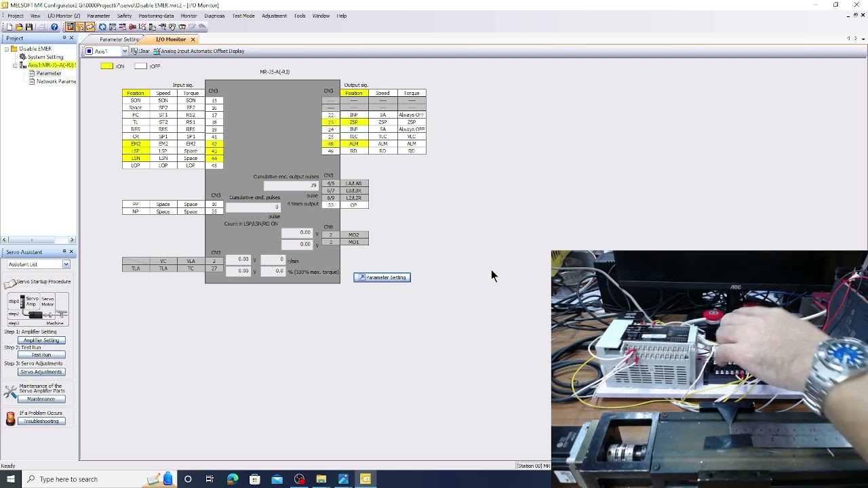Open the I/O Monitor (Z) menu
Viewport: 868px width, 488px height.
pyautogui.click(x=64, y=16)
